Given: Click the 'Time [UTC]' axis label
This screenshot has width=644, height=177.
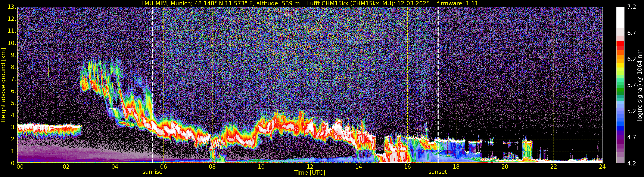Looking at the screenshot, I should click(310, 173).
